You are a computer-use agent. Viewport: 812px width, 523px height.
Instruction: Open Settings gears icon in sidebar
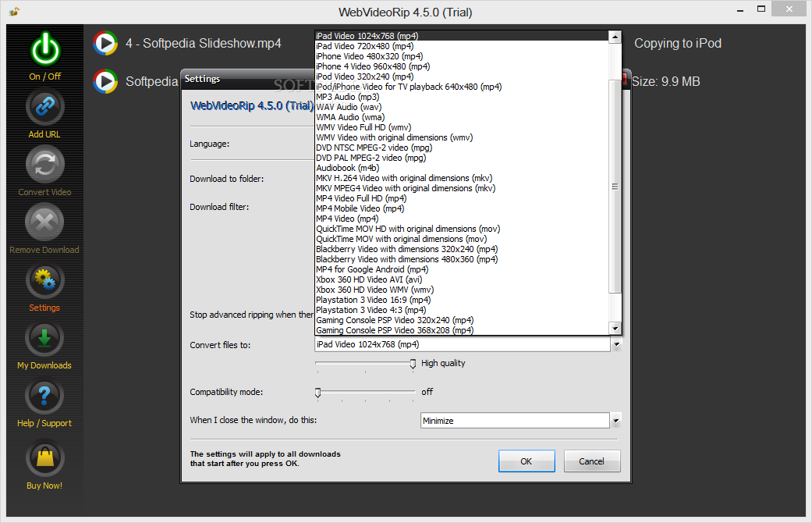pyautogui.click(x=44, y=280)
